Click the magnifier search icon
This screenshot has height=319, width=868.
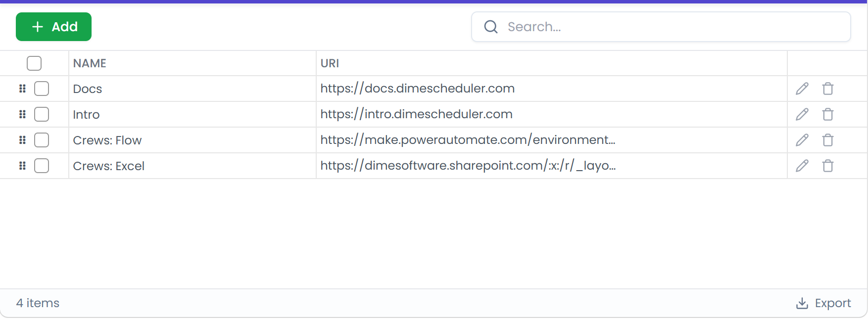490,27
